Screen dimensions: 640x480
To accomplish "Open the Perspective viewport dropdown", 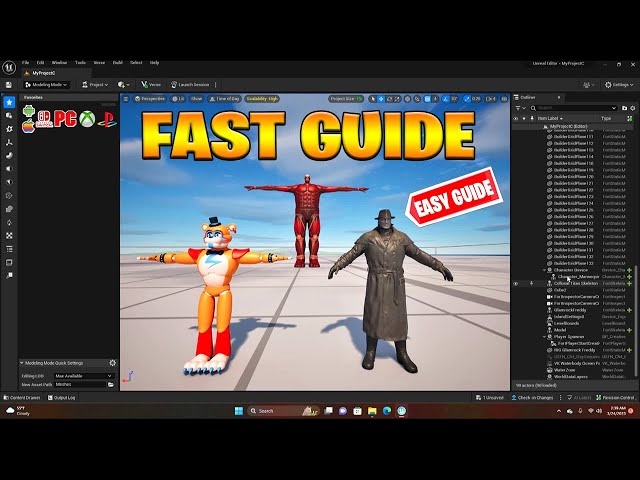I will 150,99.
